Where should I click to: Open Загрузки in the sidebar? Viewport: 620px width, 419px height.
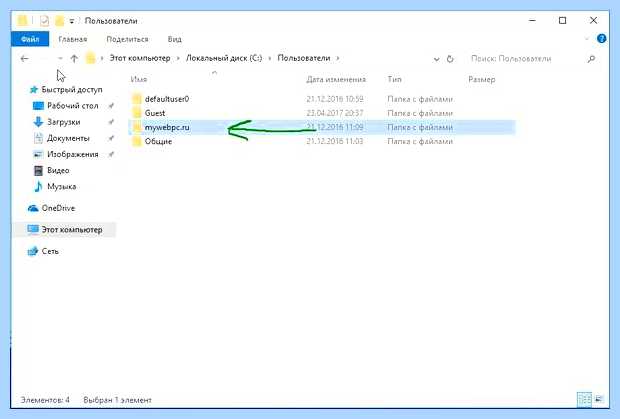63,122
